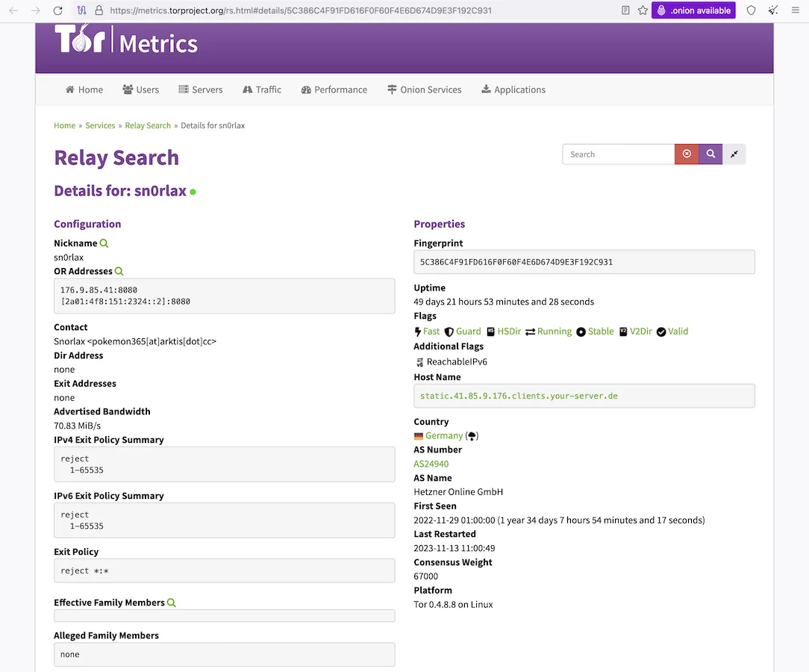Open the Performance navigation menu
This screenshot has width=809, height=672.
[x=334, y=90]
